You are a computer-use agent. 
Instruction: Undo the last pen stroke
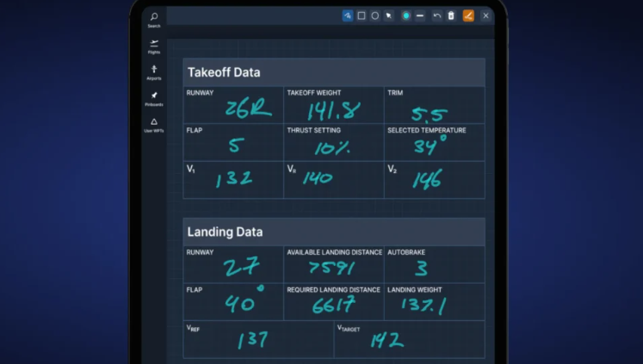pos(437,15)
